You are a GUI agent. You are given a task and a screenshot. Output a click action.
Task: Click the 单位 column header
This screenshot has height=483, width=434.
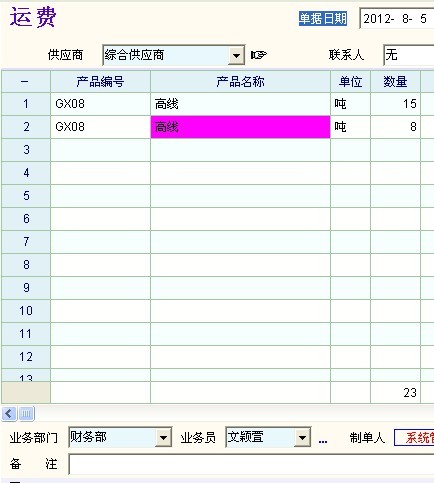[x=350, y=82]
